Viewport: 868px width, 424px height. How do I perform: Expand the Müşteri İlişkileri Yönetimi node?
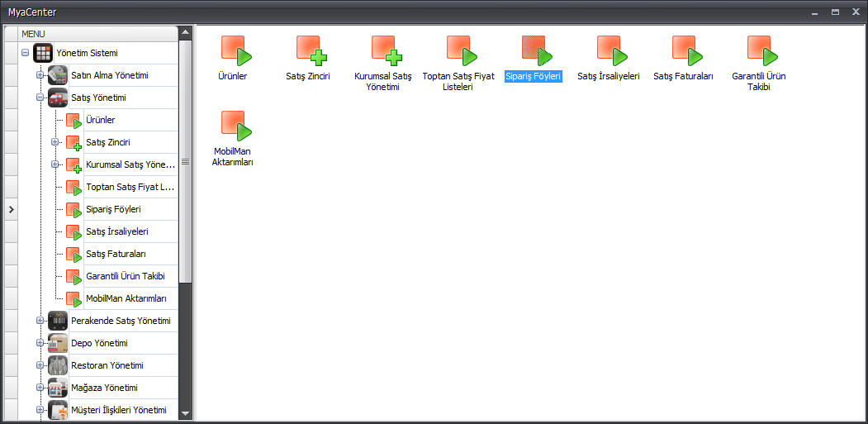tap(40, 410)
